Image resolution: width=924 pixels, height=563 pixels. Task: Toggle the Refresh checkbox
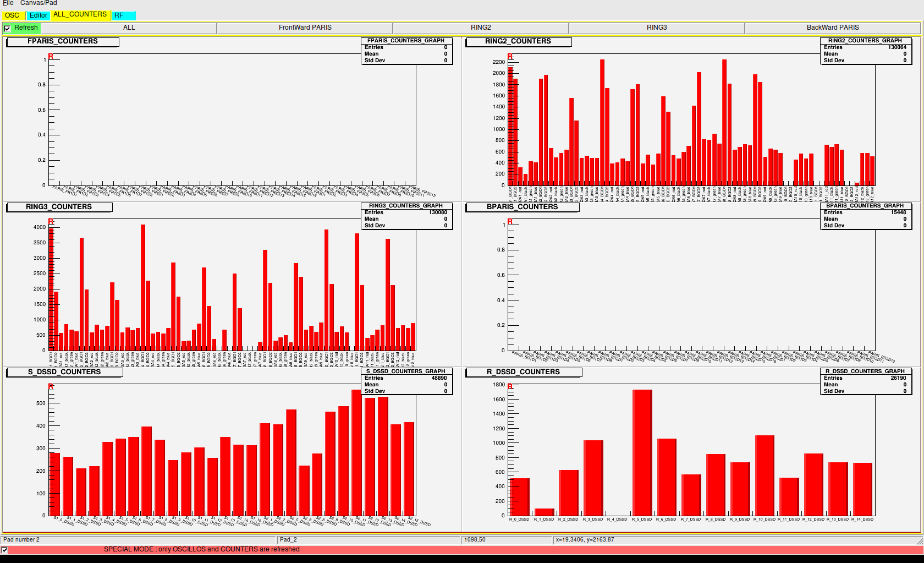7,29
